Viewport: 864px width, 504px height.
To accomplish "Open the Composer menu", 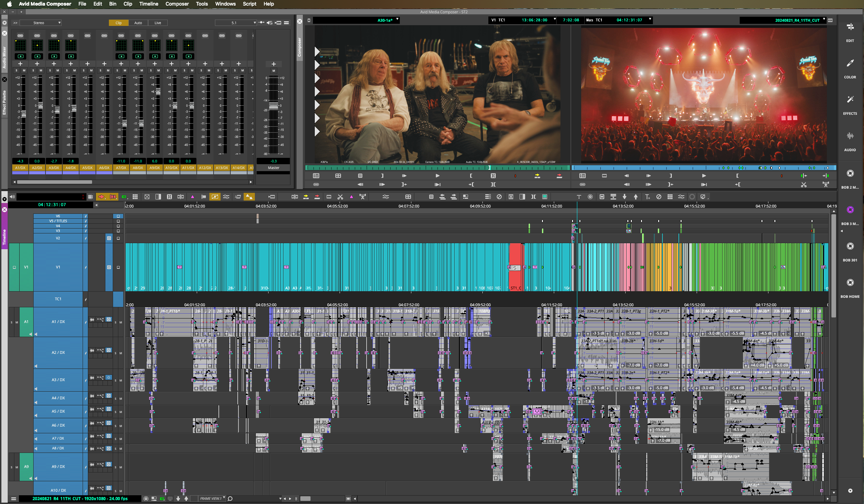I will tap(177, 4).
